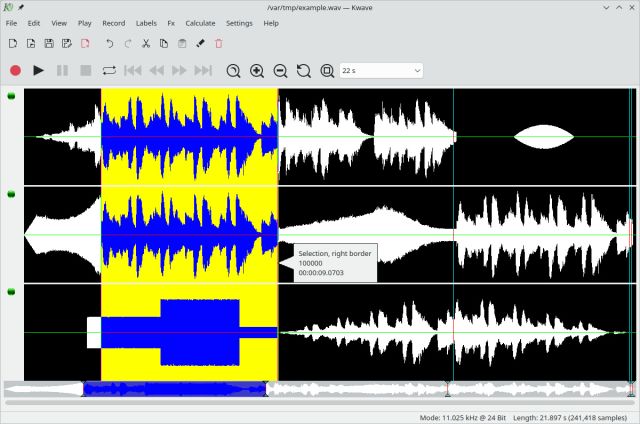640x424 pixels.
Task: Click the Length 21.897 s status text
Action: [570, 418]
